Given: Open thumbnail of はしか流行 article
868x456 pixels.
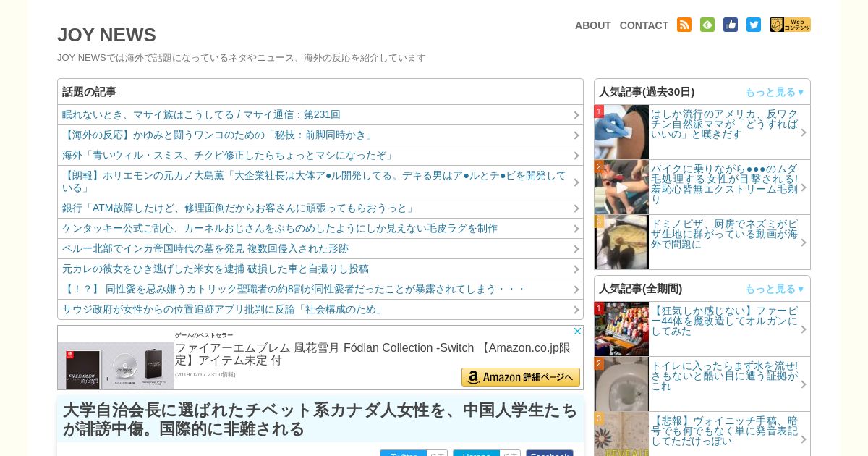Looking at the screenshot, I should click(621, 132).
